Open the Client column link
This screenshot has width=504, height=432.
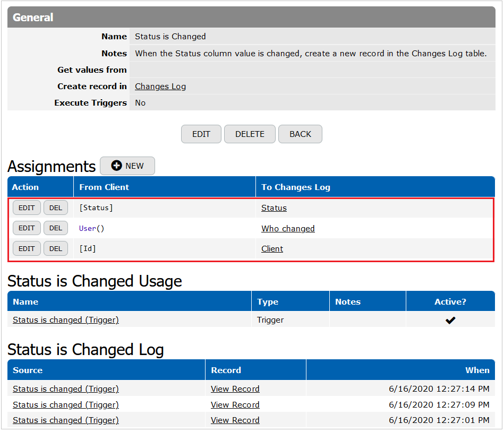[272, 248]
